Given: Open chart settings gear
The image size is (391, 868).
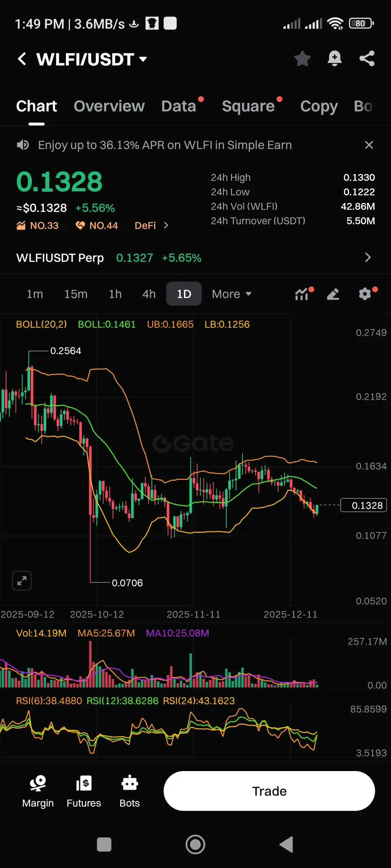Looking at the screenshot, I should pos(366,294).
